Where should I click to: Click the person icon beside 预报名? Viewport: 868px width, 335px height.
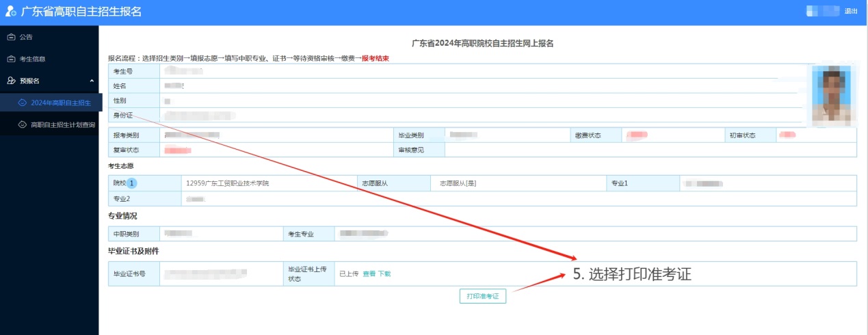pos(11,81)
